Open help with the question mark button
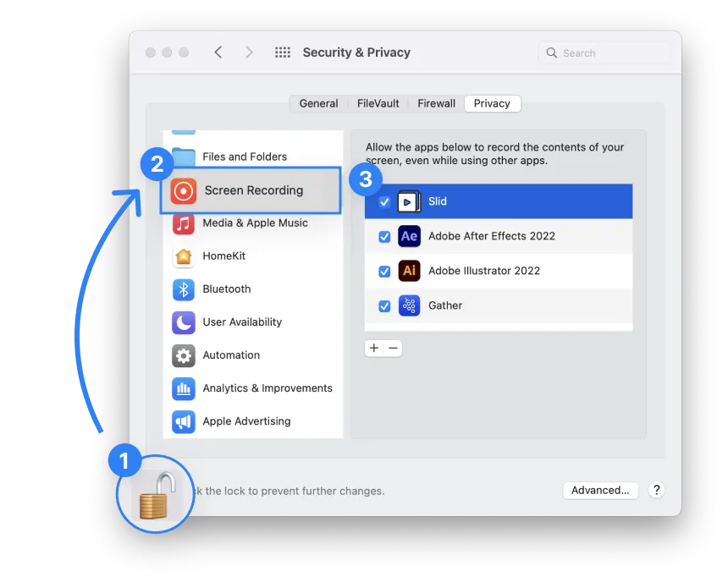The image size is (728, 588). pyautogui.click(x=657, y=490)
